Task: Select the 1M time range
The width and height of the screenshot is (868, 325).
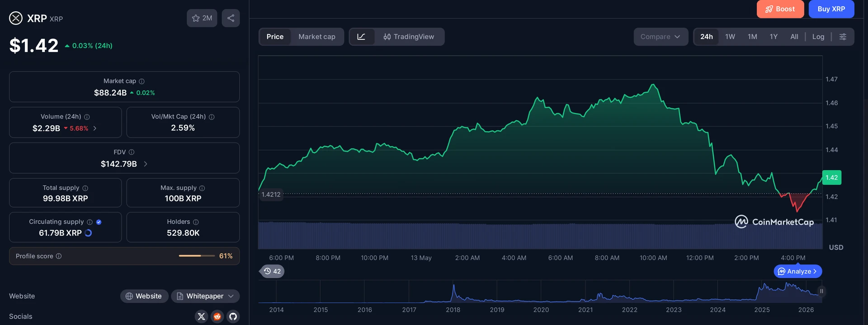Action: click(x=752, y=37)
